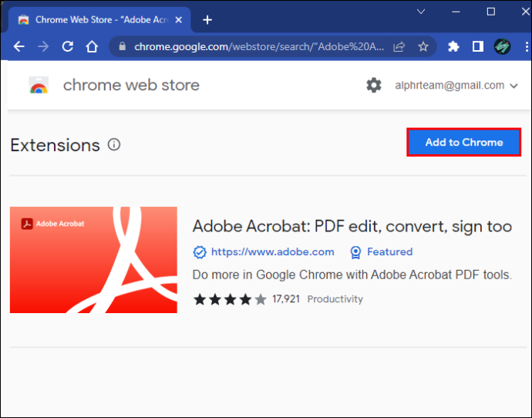Open the Extensions puzzle menu
Screen dimensions: 532x418
pos(453,46)
